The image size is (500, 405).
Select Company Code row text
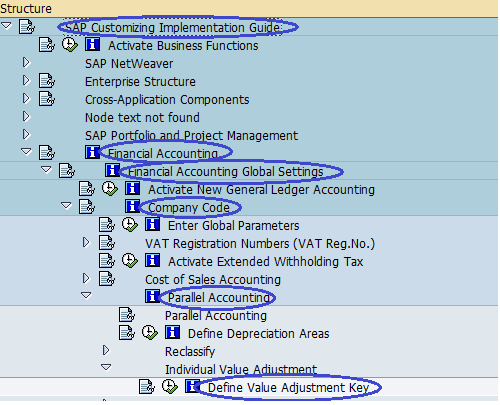click(x=189, y=208)
